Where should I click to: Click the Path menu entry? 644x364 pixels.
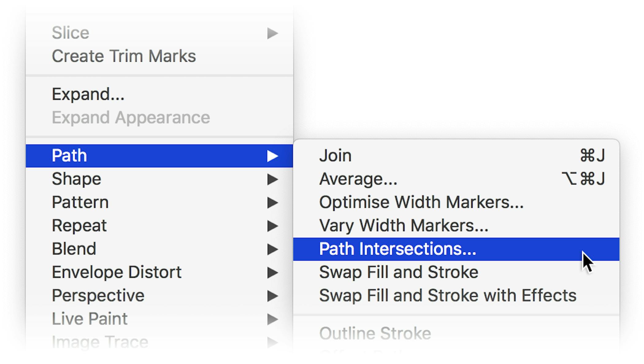[x=69, y=155]
